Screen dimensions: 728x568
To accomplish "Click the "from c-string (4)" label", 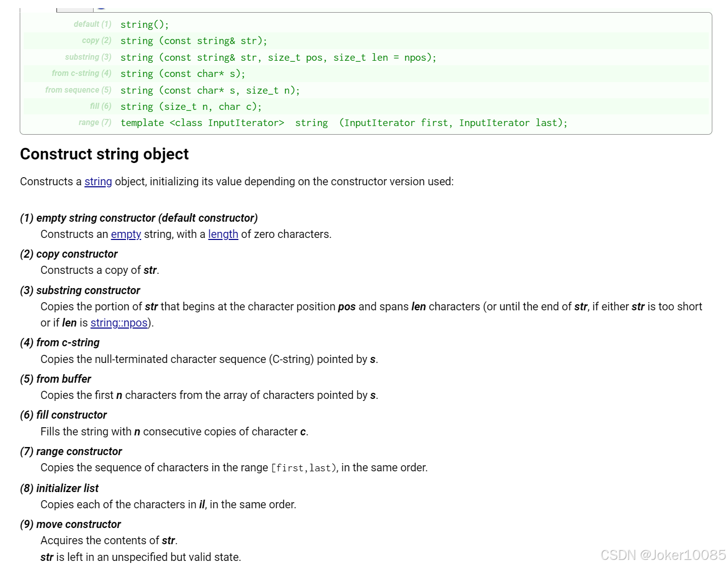I will [81, 73].
